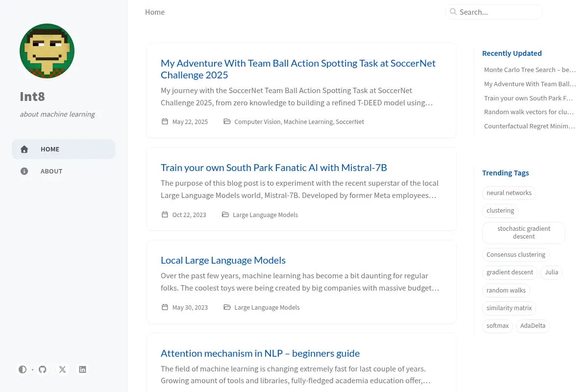Toggle dark mode with half-circle icon
This screenshot has width=588, height=392.
coord(23,369)
